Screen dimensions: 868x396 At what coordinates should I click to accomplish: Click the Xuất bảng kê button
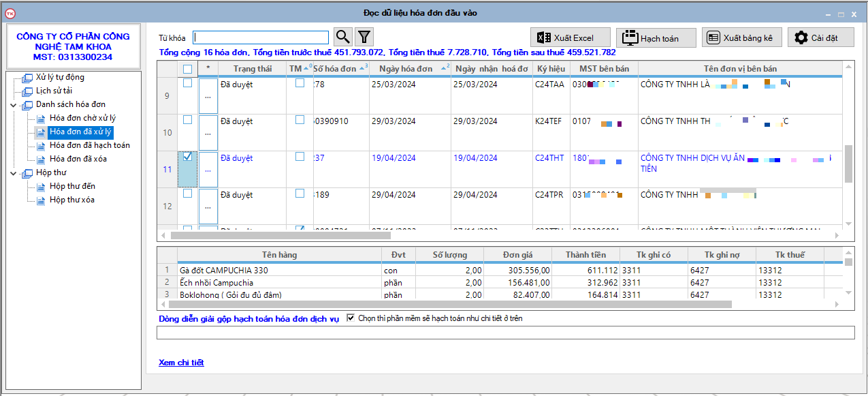[742, 37]
